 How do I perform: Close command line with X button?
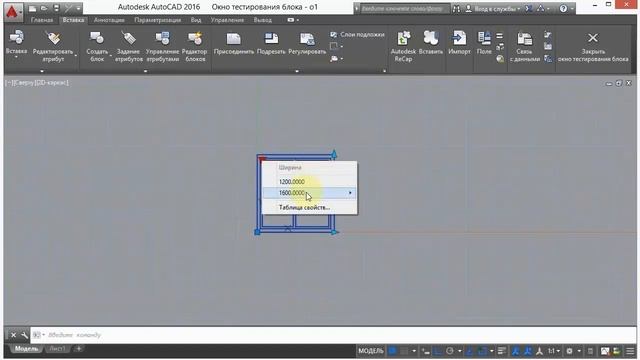[13, 335]
